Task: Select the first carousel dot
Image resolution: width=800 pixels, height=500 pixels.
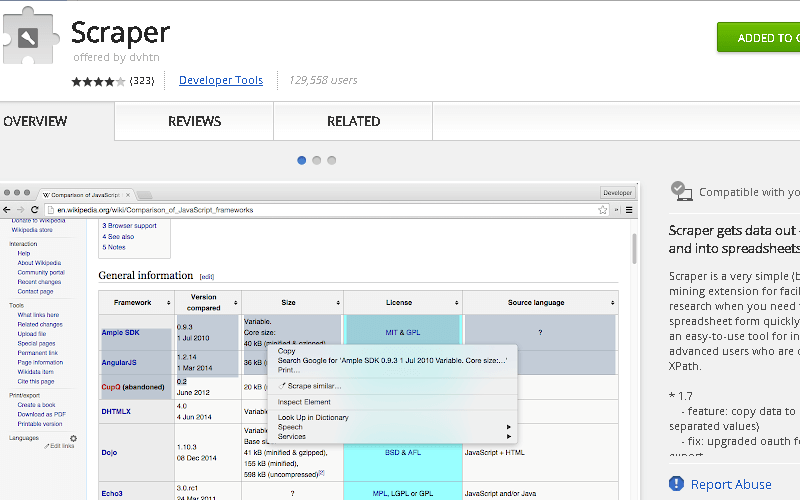Action: click(x=302, y=160)
